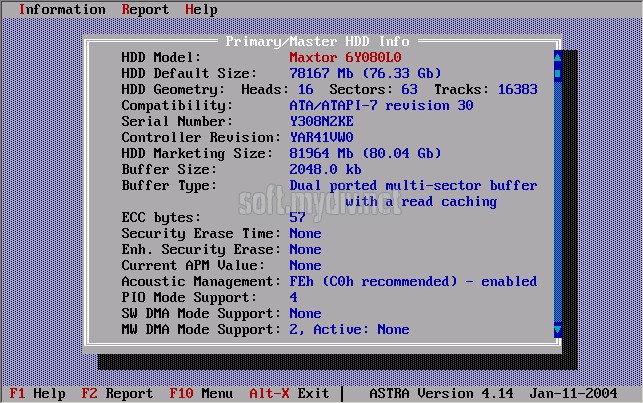This screenshot has height=403, width=643.
Task: Click Alt-X Exit in status bar
Action: [289, 394]
